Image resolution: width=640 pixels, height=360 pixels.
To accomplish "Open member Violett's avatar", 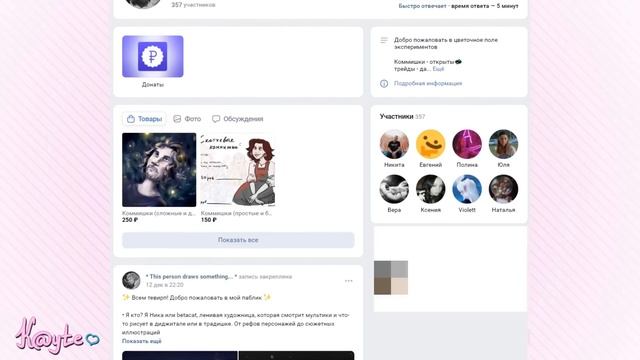I will (467, 189).
